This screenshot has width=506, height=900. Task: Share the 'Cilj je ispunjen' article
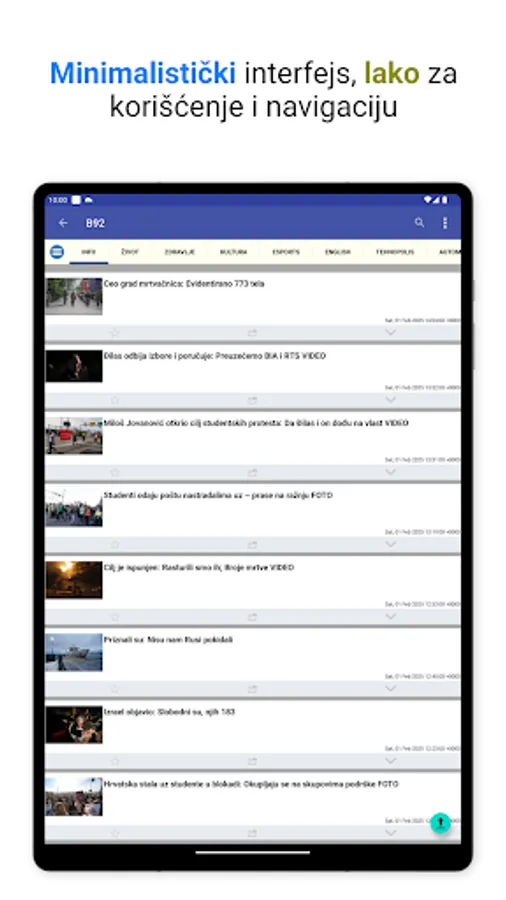point(252,616)
